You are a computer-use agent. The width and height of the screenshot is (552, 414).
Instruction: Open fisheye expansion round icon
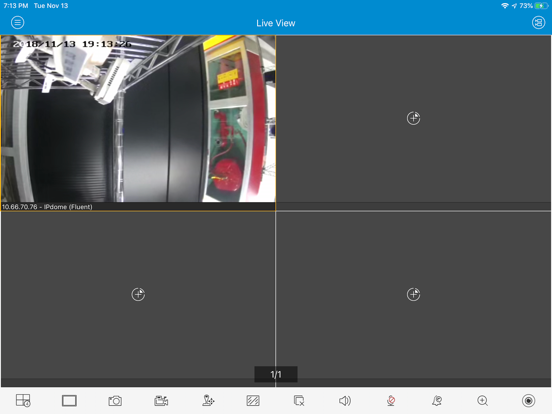click(x=528, y=401)
